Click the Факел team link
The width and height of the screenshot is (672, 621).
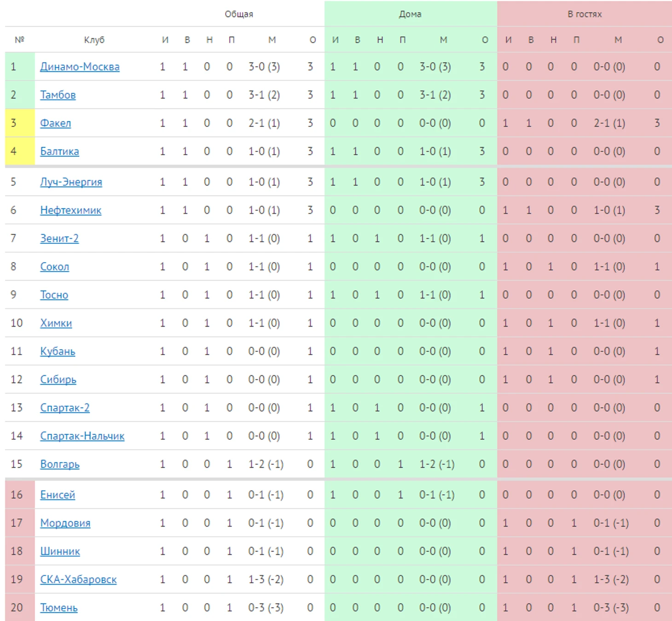(56, 123)
